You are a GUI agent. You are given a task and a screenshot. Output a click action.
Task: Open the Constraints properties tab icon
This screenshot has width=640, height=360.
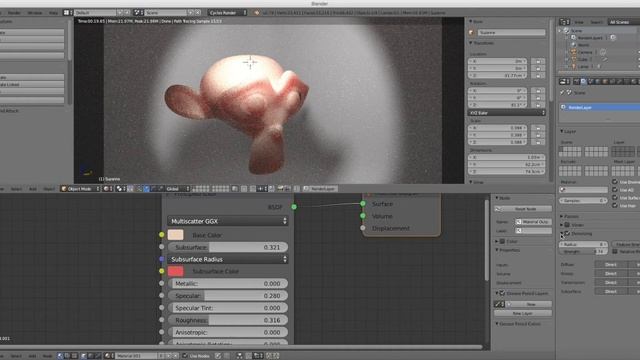(x=613, y=82)
